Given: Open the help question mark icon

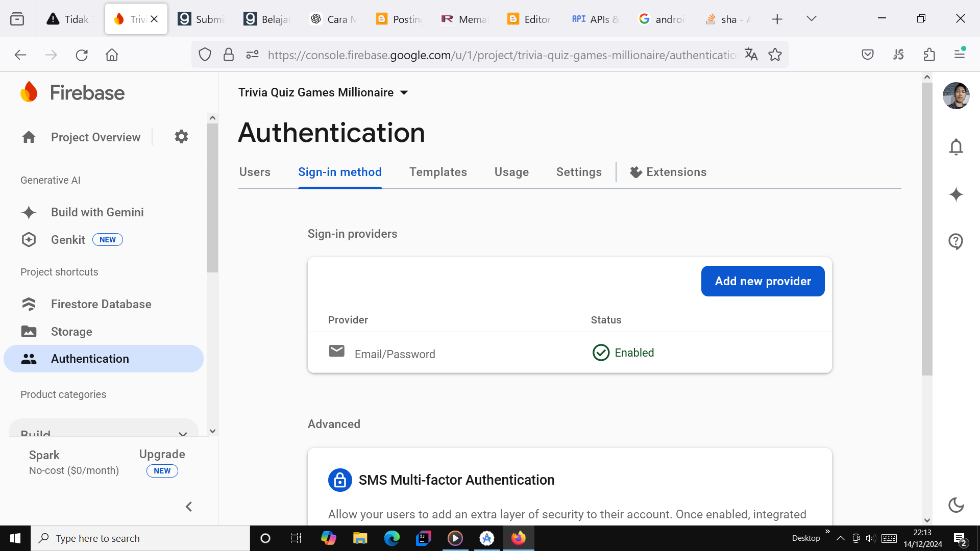Looking at the screenshot, I should (955, 241).
